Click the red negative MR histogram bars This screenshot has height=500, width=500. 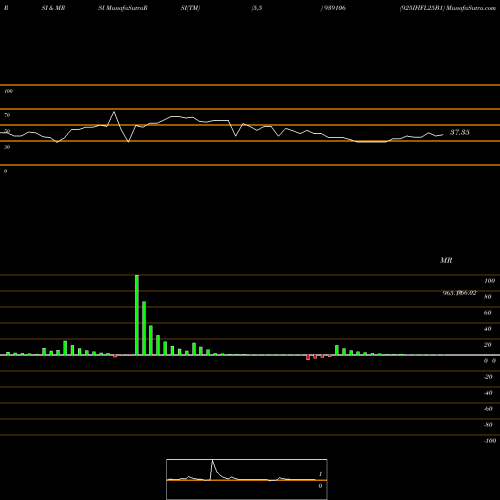(319, 357)
